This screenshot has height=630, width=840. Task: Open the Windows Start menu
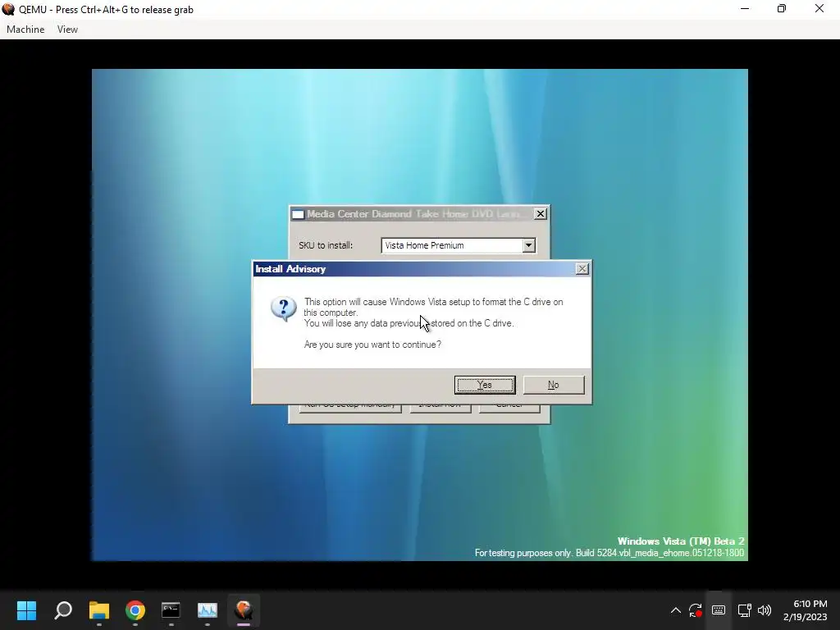coord(26,610)
